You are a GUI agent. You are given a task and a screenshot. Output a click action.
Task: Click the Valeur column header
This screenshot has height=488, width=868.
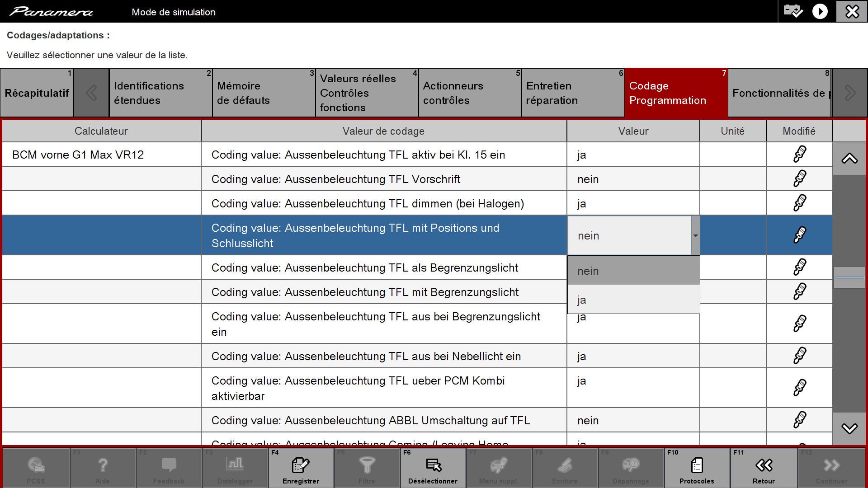[x=633, y=131]
